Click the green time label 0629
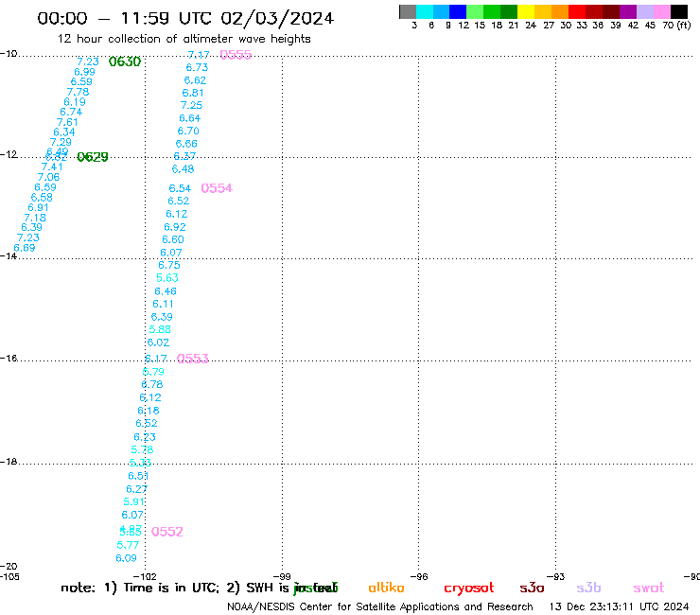The height and width of the screenshot is (615, 700). tap(93, 157)
